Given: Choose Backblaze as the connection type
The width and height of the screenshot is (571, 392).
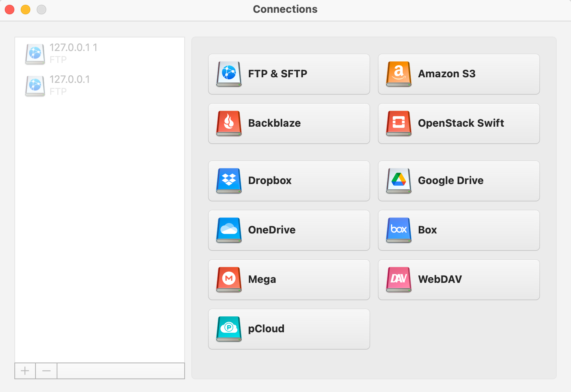Looking at the screenshot, I should click(x=289, y=123).
